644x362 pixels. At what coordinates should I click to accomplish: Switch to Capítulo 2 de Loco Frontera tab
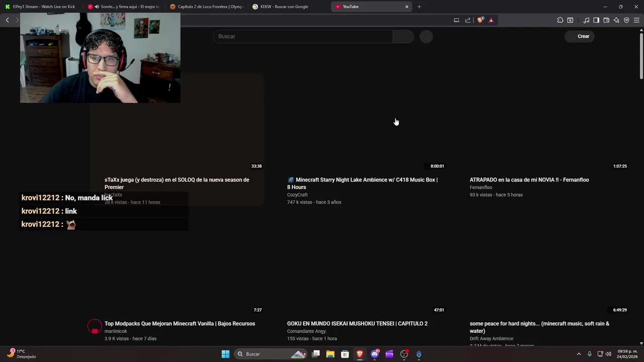[x=206, y=7]
